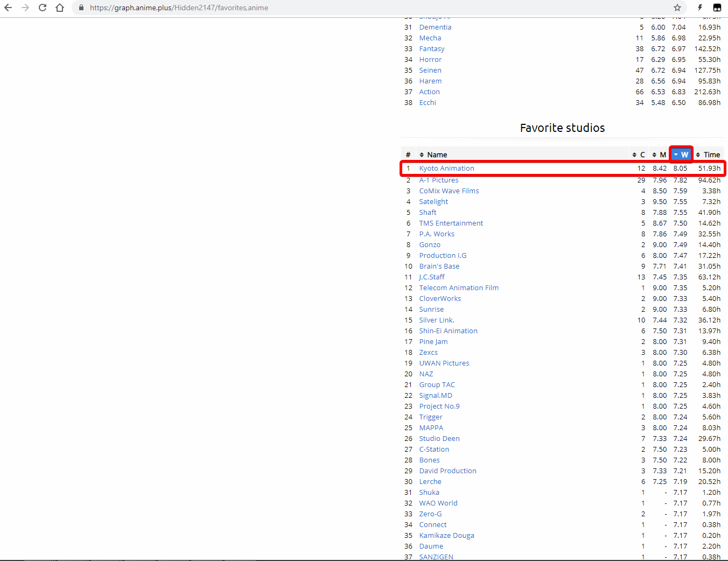The height and width of the screenshot is (561, 728).
Task: Sort studios by C count column
Action: click(639, 155)
